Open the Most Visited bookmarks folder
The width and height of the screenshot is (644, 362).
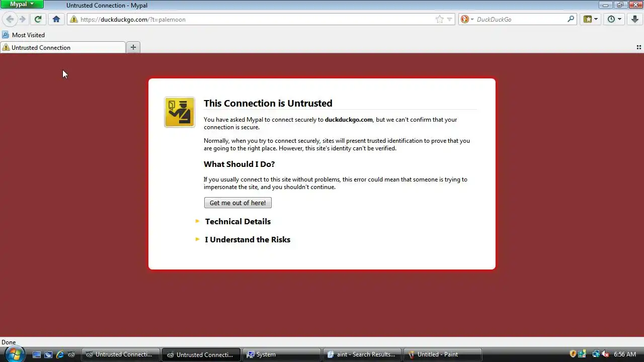[x=24, y=35]
